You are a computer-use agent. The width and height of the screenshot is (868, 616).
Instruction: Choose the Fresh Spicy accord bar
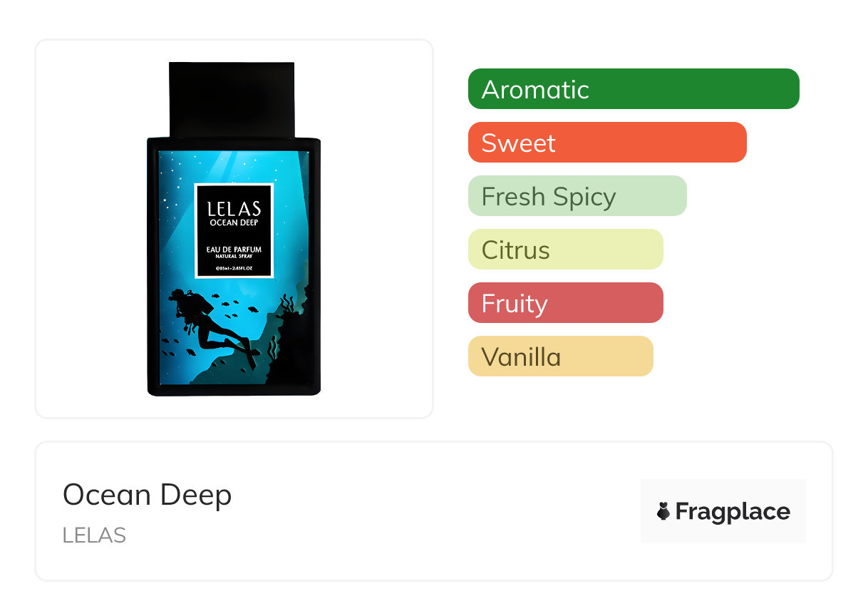[x=577, y=196]
